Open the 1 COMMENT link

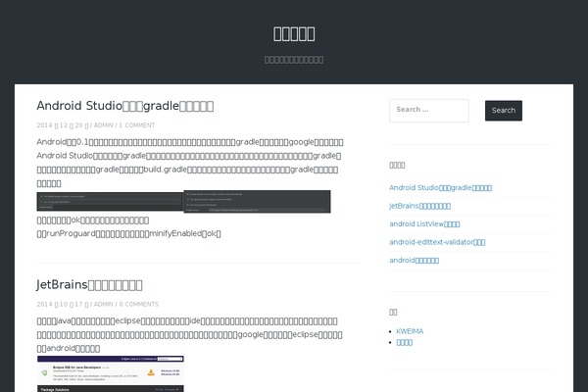[x=137, y=125]
